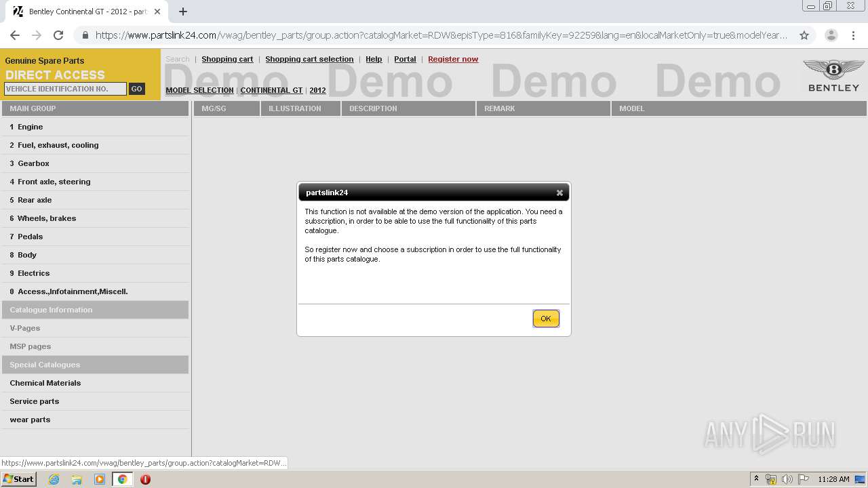Screen dimensions: 868x488
Task: Click the MAIN GROUP header
Action: click(x=95, y=108)
